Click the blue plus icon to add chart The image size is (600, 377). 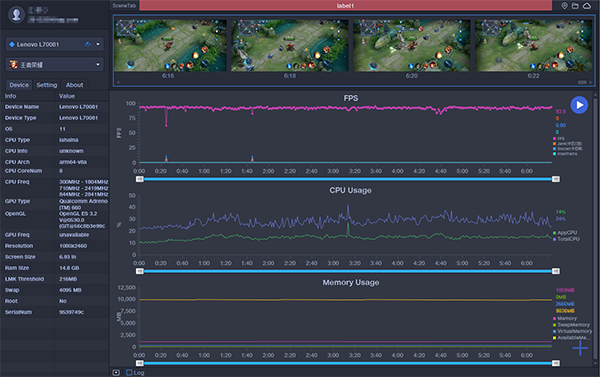coord(580,348)
